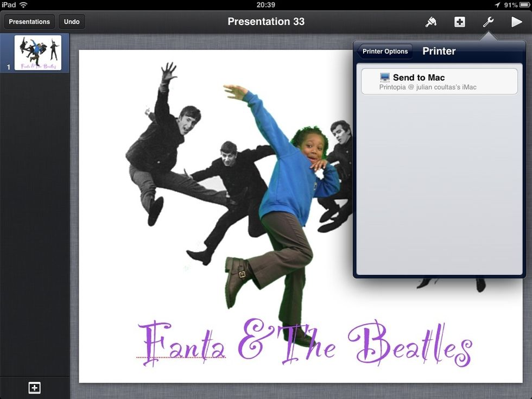Tap the clock in the status bar

(x=265, y=5)
